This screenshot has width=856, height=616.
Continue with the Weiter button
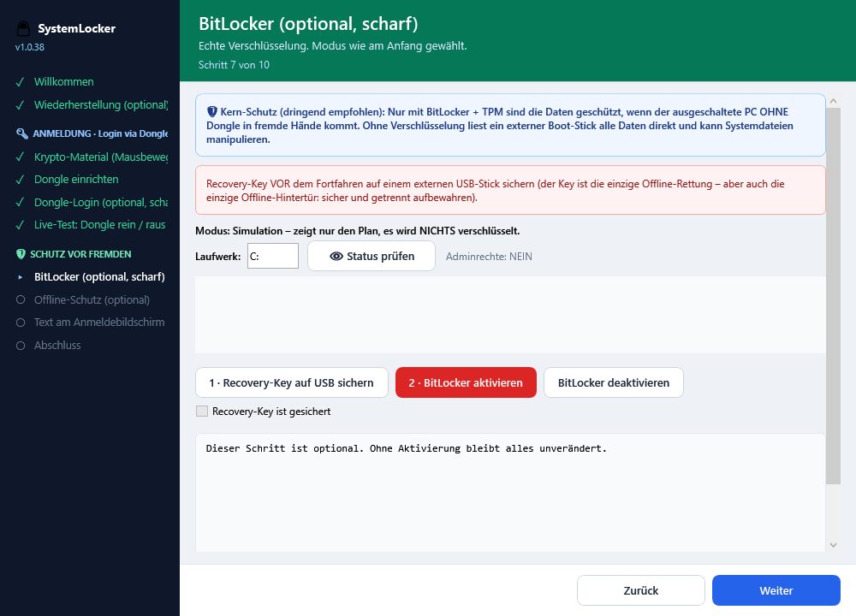pos(776,590)
